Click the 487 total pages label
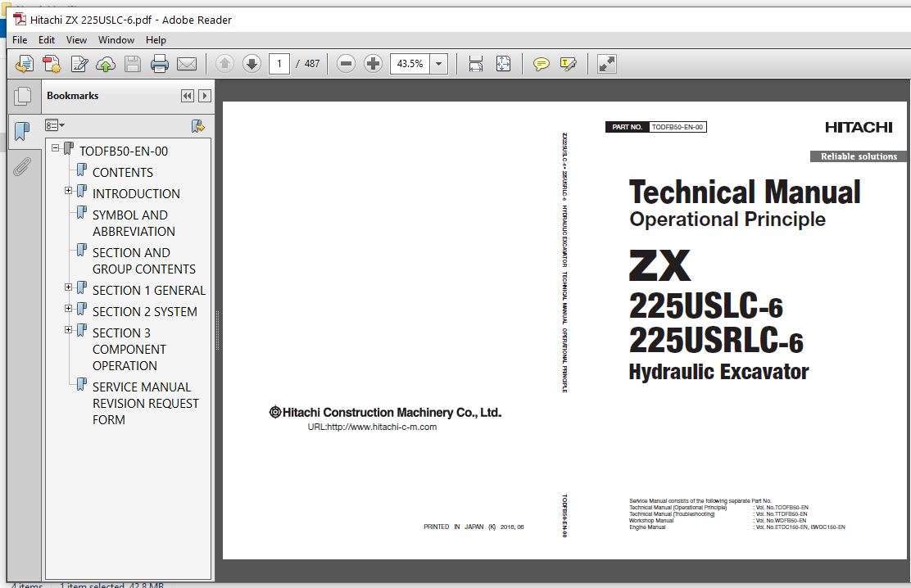Screen dimensions: 911x588 pos(312,63)
